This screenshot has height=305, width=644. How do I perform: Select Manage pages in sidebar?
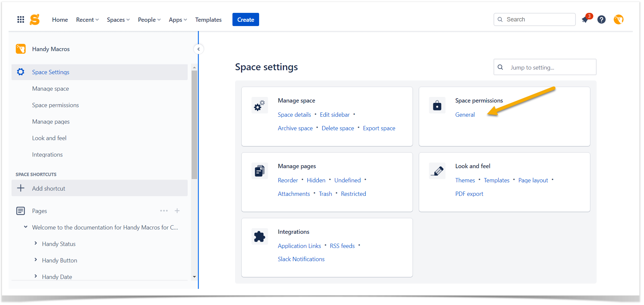click(51, 122)
